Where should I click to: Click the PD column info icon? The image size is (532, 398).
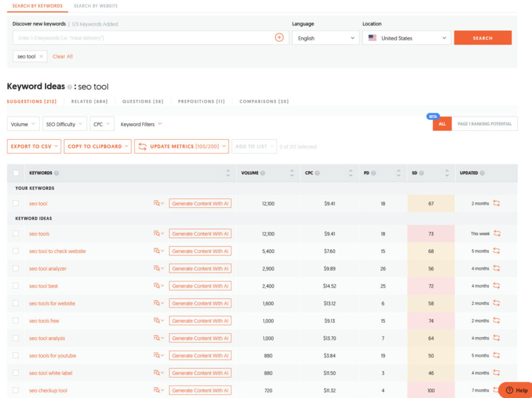[x=374, y=173]
